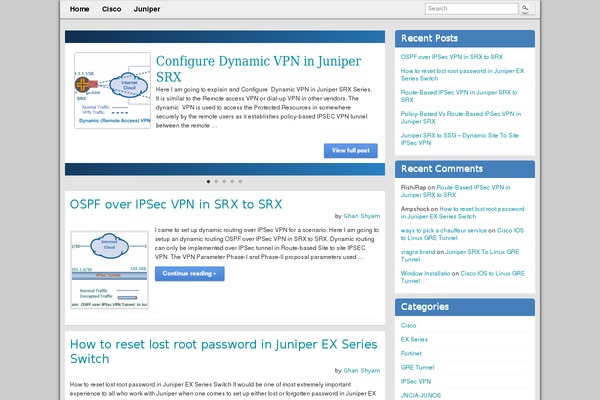Click the Recent Posts widget header

(x=465, y=39)
